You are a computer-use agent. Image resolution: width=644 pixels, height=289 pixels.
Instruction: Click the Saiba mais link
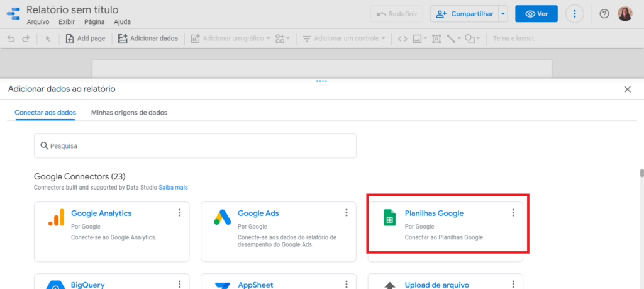174,187
